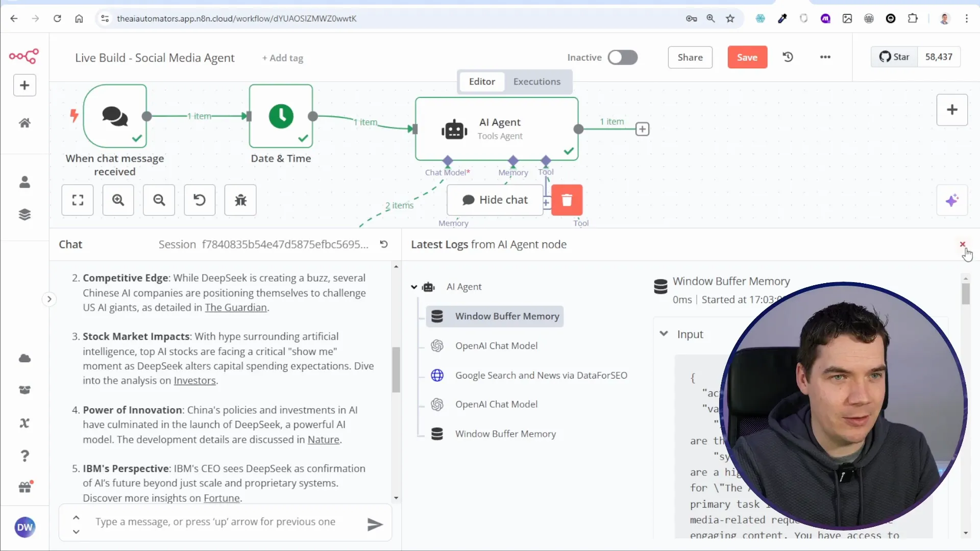980x551 pixels.
Task: Open the AI assistant sparkle button
Action: click(x=952, y=201)
